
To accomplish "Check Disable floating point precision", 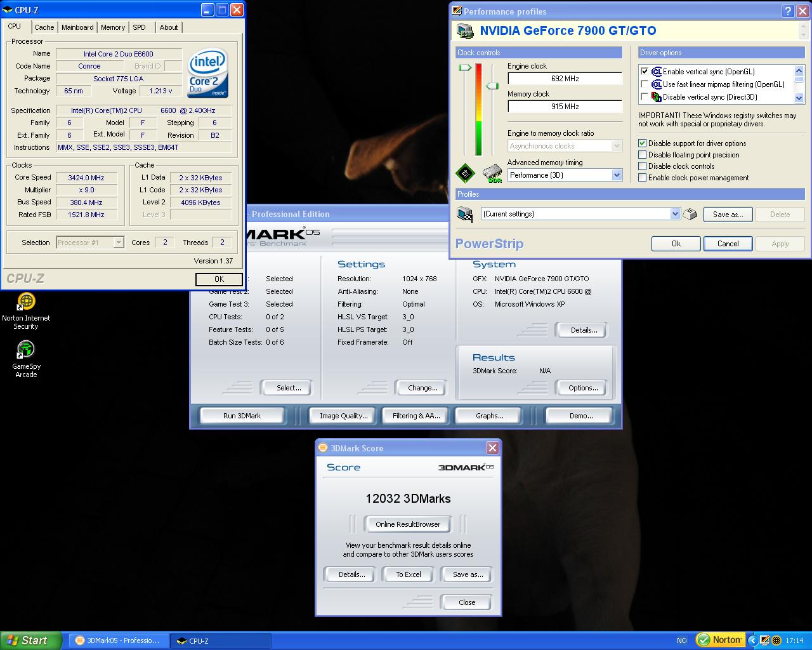I will point(643,155).
